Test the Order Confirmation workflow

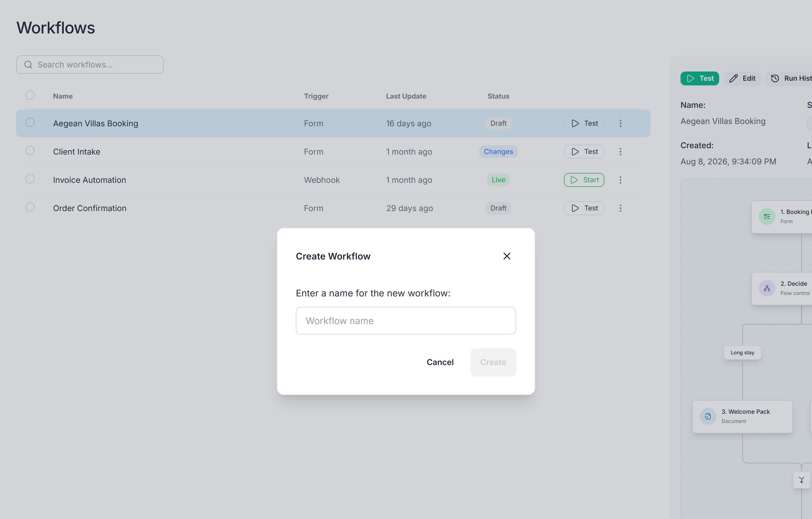coord(584,208)
